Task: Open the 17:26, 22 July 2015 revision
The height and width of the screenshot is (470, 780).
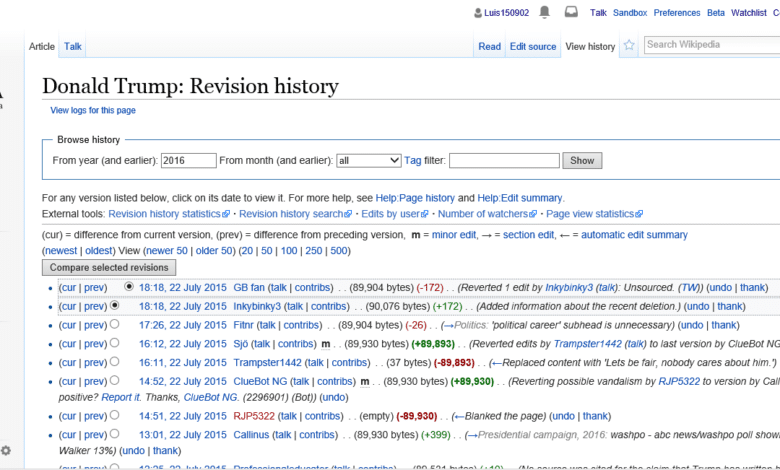Action: 183,325
